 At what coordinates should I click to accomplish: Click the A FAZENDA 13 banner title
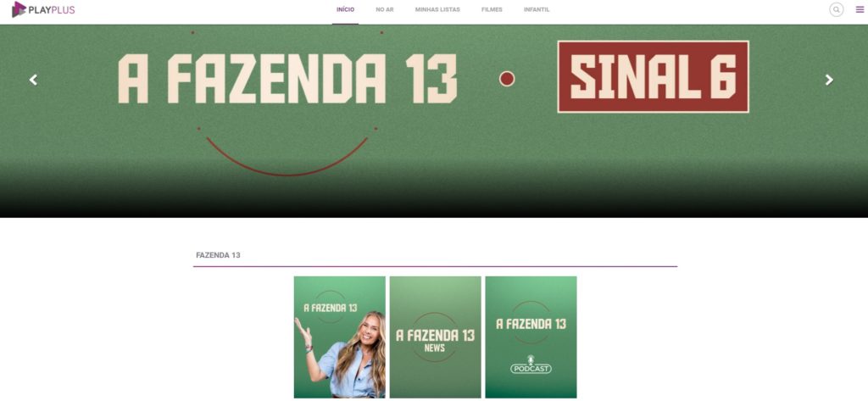pyautogui.click(x=287, y=79)
